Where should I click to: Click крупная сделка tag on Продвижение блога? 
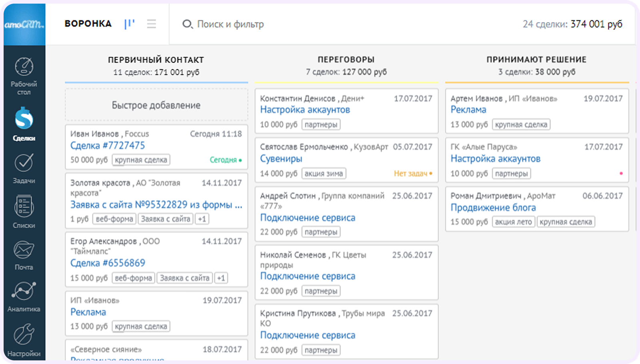tap(566, 222)
